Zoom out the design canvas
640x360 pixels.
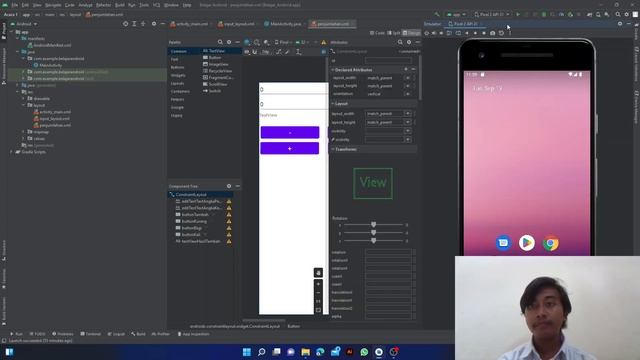pyautogui.click(x=318, y=293)
